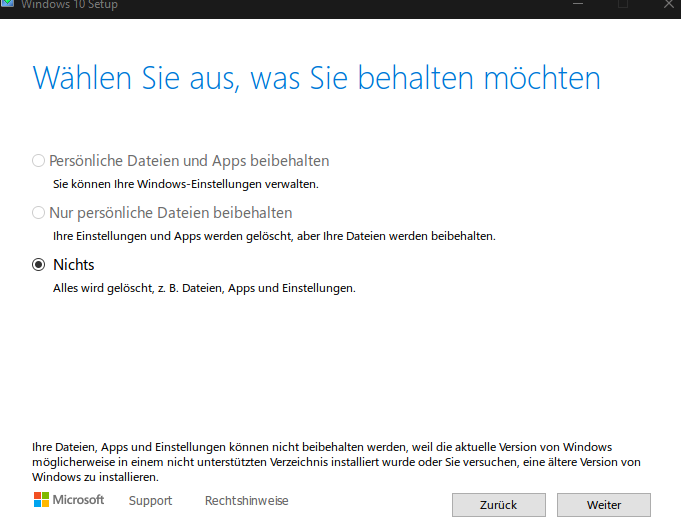Click the Microsoft logo
The height and width of the screenshot is (529, 681).
(69, 499)
